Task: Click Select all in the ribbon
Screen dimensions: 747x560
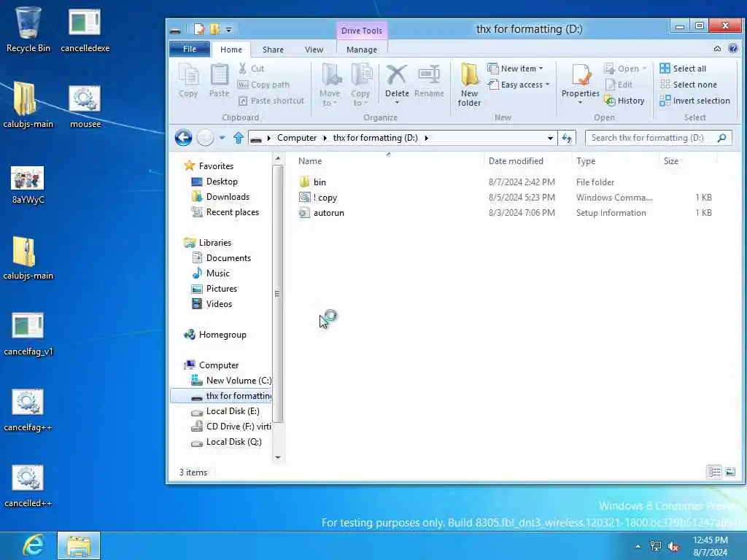Action: pyautogui.click(x=683, y=69)
